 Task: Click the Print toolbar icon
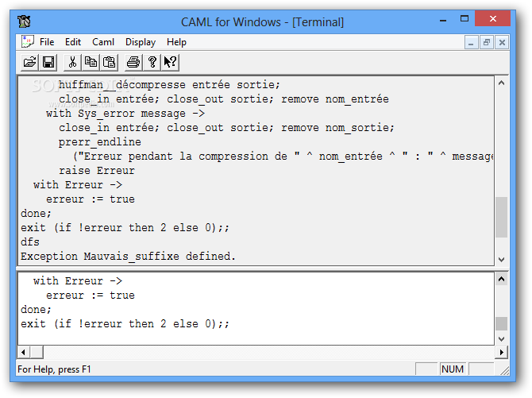coord(133,62)
